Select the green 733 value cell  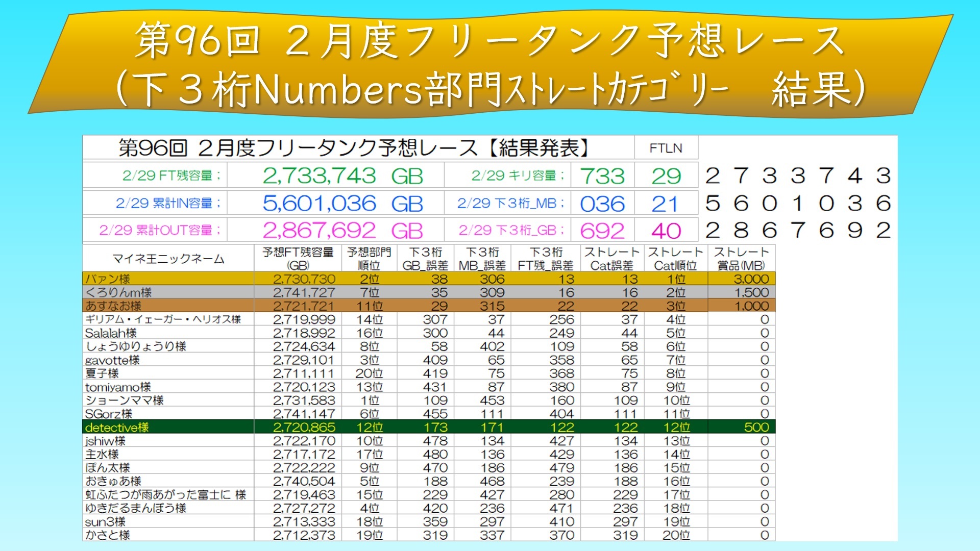coord(602,176)
